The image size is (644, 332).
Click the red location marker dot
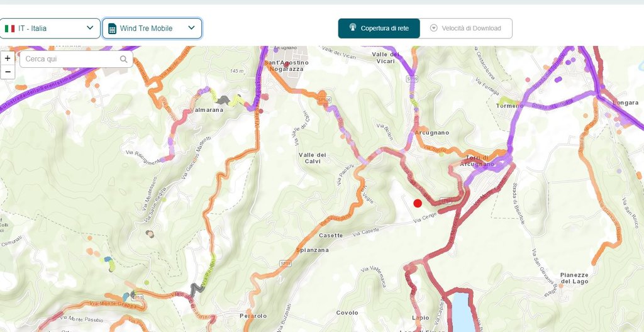tap(418, 202)
